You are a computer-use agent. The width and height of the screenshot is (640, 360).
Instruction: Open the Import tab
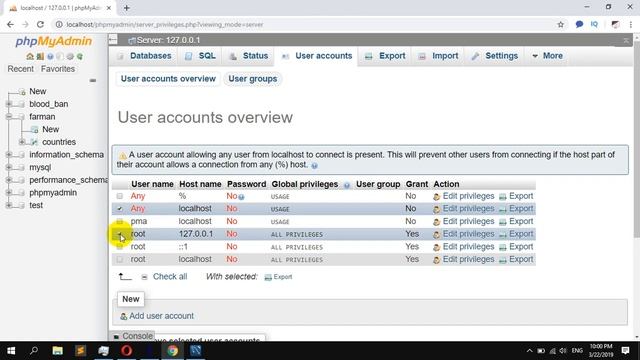pos(439,56)
